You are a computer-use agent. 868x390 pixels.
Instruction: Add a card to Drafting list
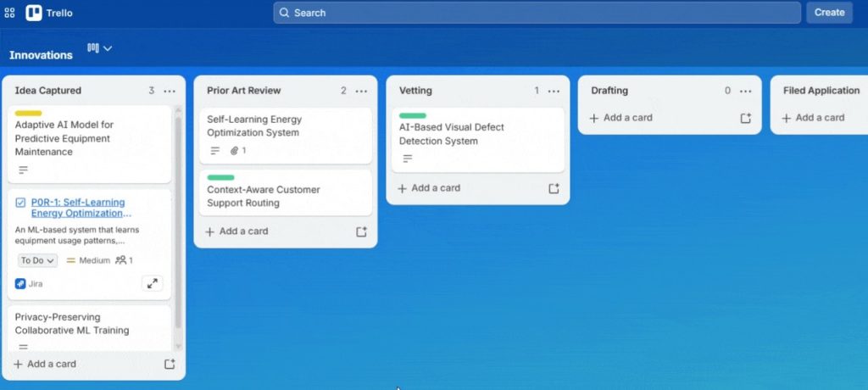point(621,118)
